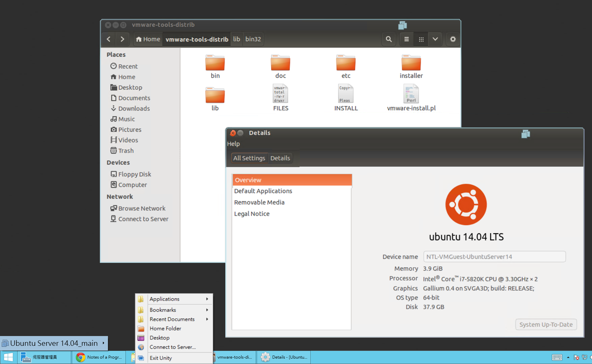Click the Device name input field
This screenshot has height=364, width=592.
[495, 257]
